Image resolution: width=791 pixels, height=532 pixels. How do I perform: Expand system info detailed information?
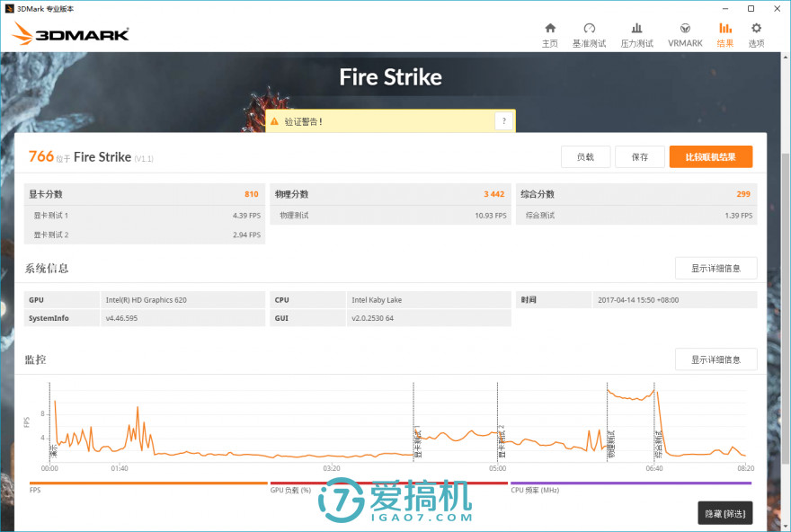[715, 268]
